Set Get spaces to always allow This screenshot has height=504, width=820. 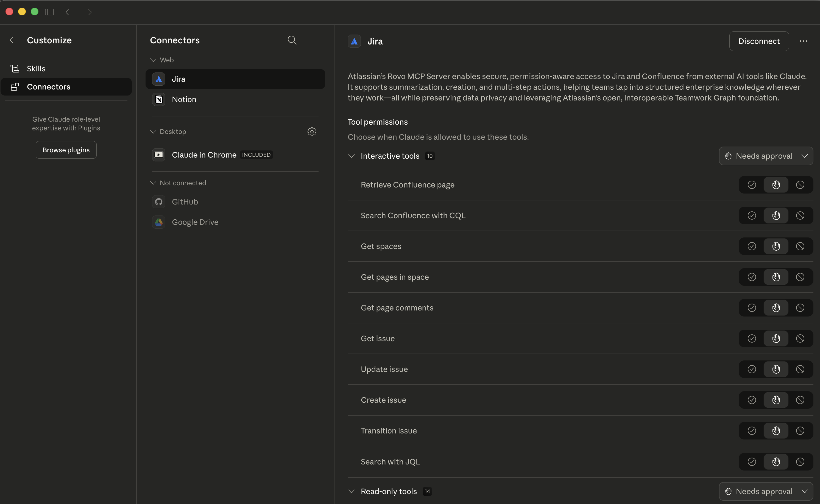752,246
